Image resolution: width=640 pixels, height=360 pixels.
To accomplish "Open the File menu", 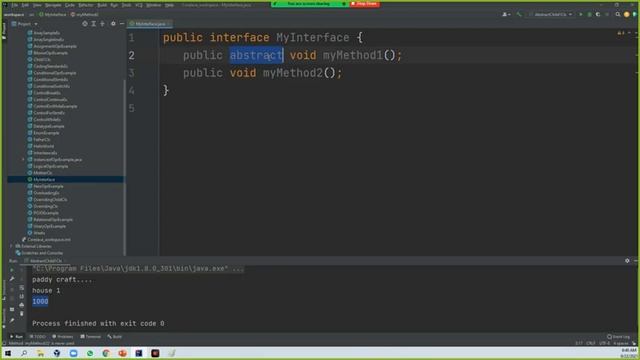I will click(x=15, y=5).
